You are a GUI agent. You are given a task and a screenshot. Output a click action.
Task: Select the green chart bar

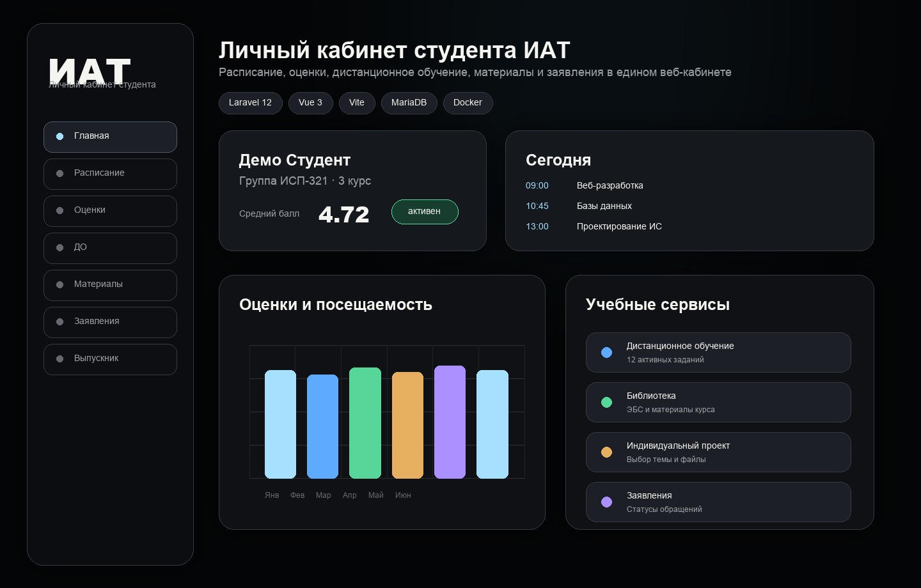365,423
